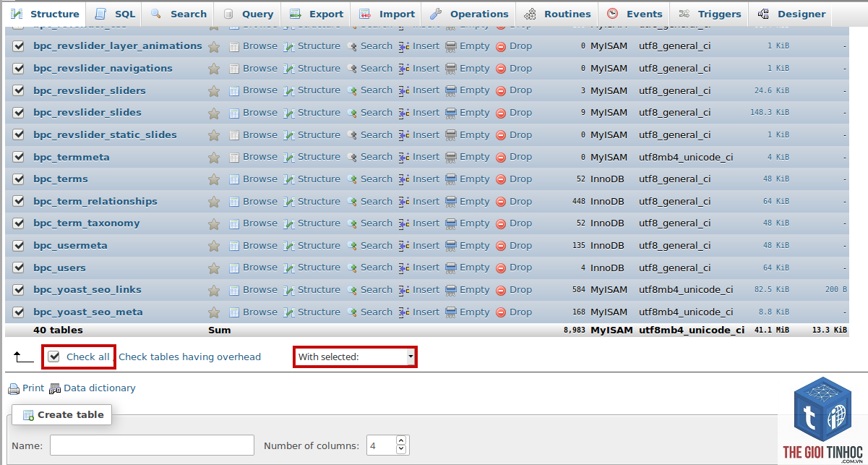This screenshot has width=868, height=465.
Task: Search icon in bpc_usermeta row
Action: (x=352, y=246)
